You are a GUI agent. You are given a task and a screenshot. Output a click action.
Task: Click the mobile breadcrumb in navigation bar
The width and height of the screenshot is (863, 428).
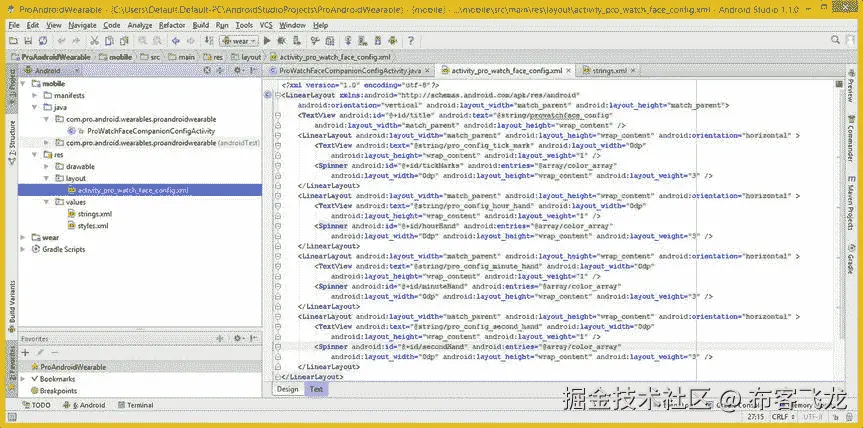click(116, 57)
